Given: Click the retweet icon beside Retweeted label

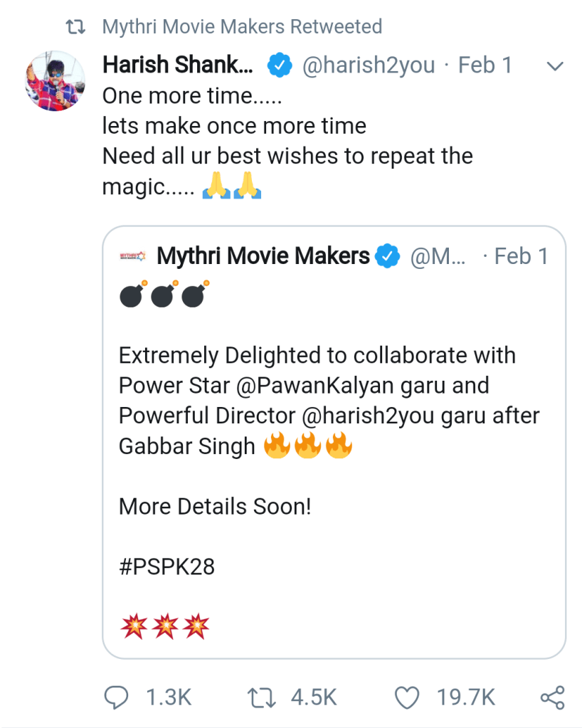Looking at the screenshot, I should coord(75,27).
